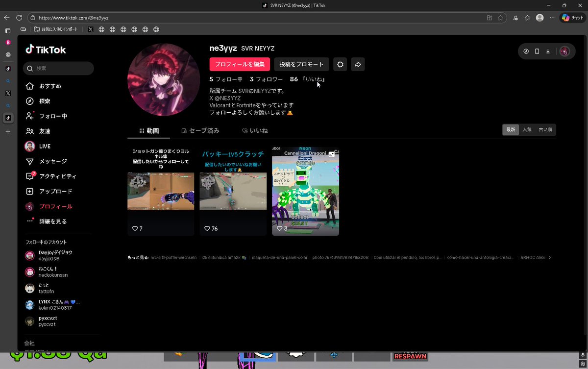This screenshot has height=369, width=588.
Task: Open followed account pyxcvzt
Action: click(42, 321)
